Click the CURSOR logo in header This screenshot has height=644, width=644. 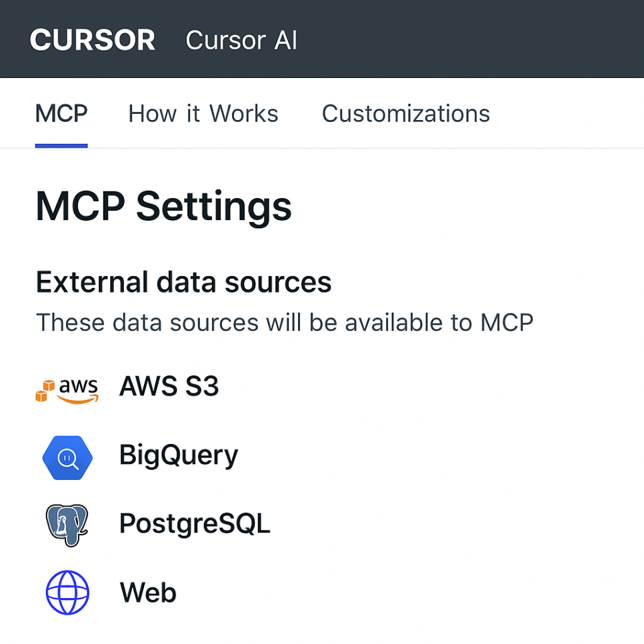(93, 40)
